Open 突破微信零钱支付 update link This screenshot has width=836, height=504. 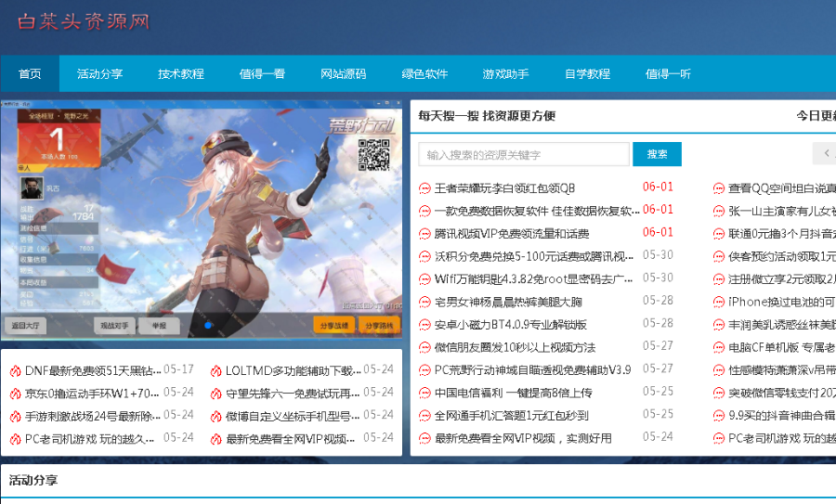click(782, 393)
